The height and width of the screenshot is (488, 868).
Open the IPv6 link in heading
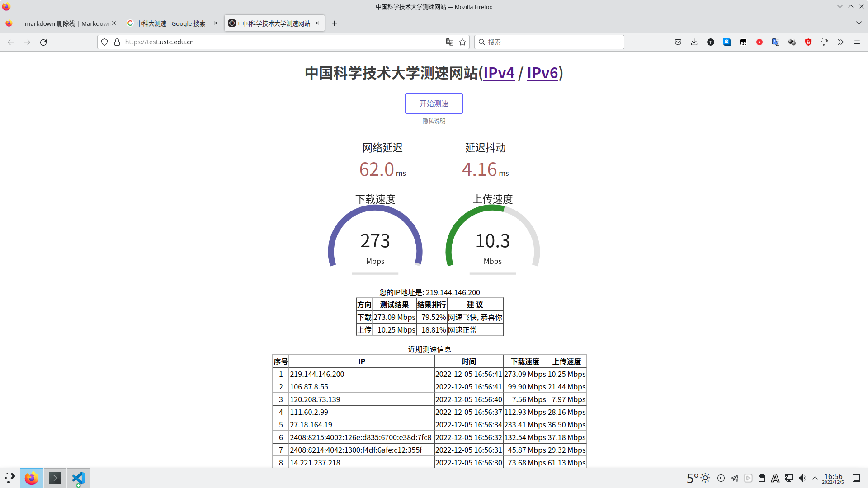click(542, 73)
